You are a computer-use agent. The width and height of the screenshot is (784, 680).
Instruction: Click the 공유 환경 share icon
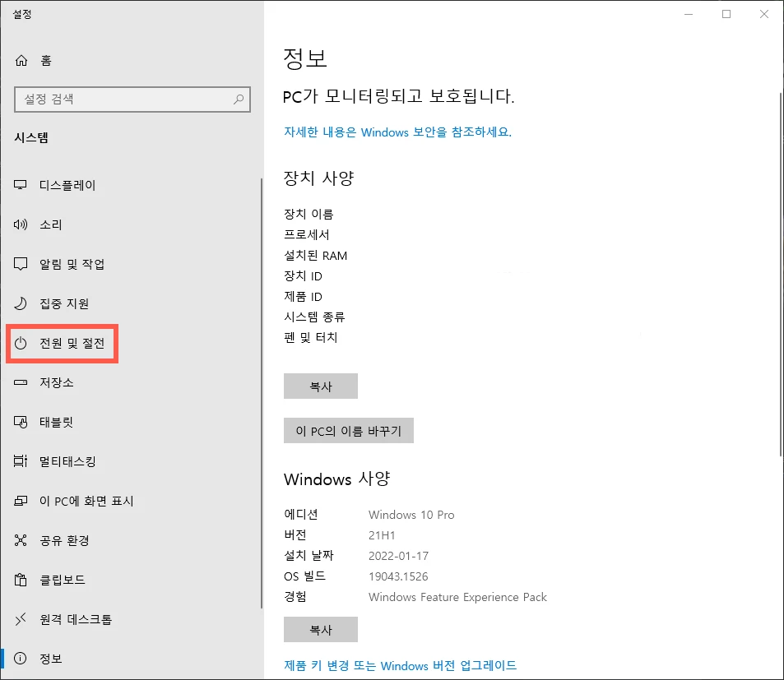21,540
